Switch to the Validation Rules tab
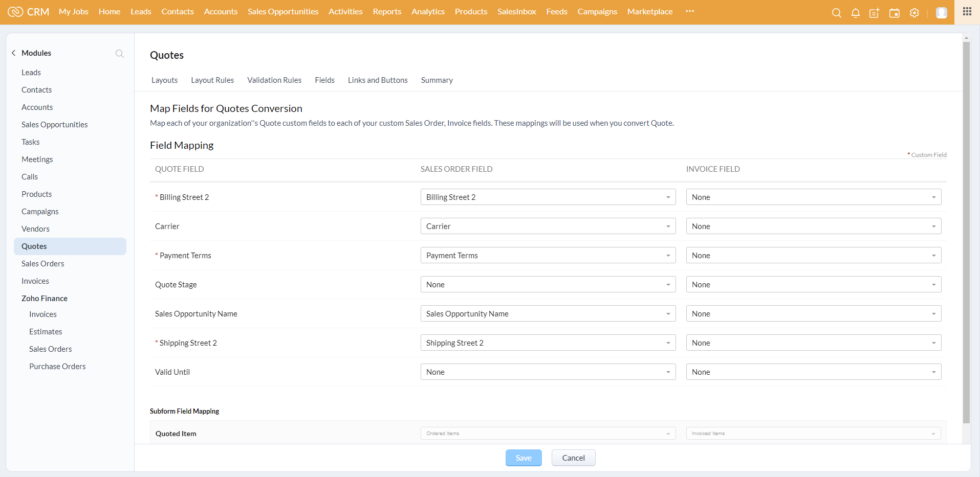980x477 pixels. (274, 80)
